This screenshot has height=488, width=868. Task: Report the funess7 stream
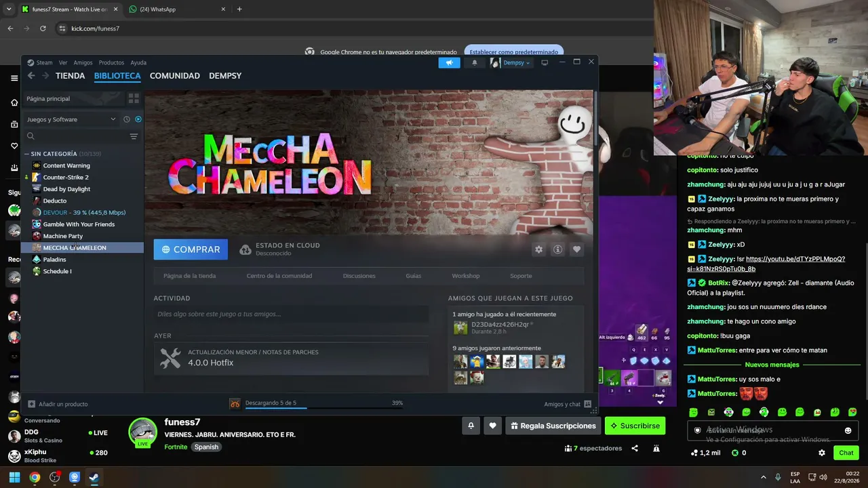click(656, 448)
